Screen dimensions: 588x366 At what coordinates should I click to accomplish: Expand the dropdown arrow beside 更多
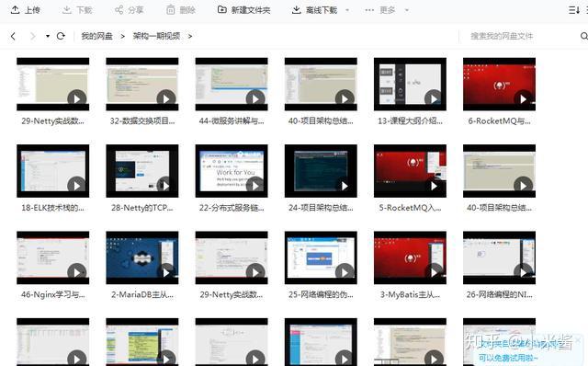(407, 10)
